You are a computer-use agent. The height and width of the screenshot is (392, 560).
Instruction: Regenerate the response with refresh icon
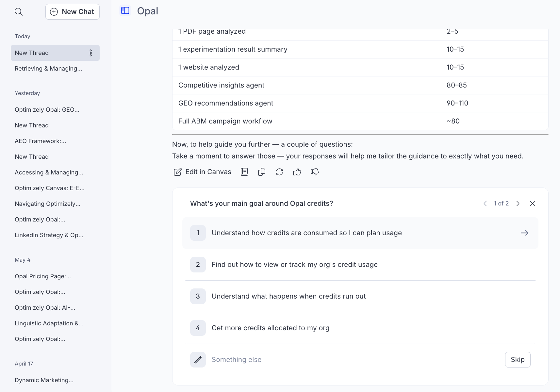pyautogui.click(x=279, y=172)
